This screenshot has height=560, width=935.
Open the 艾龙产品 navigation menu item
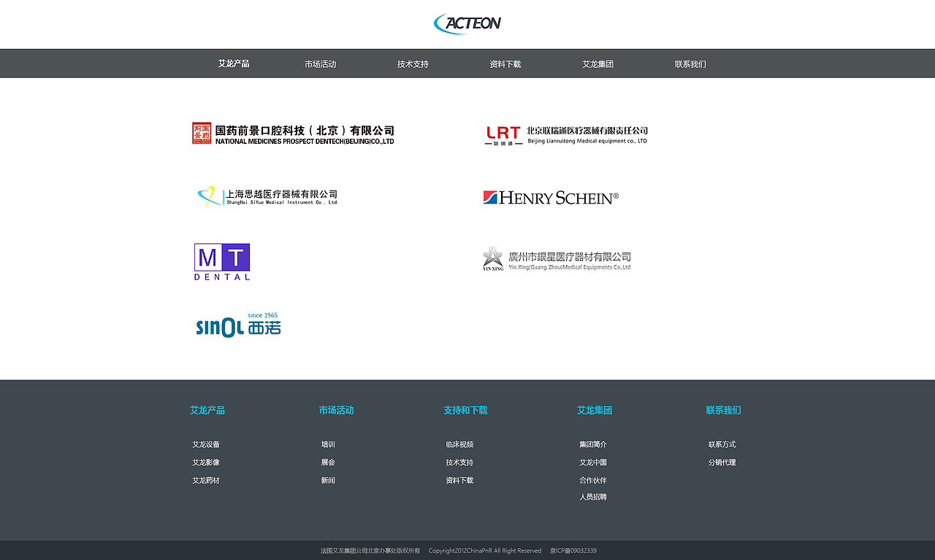234,64
